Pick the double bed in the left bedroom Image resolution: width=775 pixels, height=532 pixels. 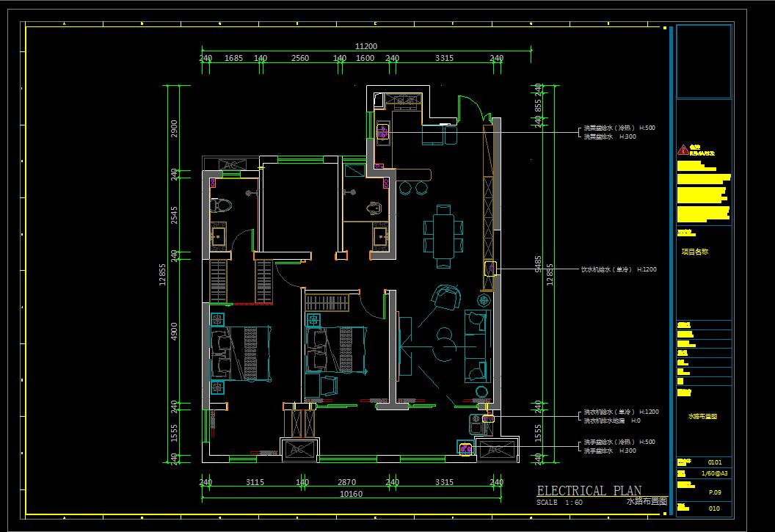(241, 353)
